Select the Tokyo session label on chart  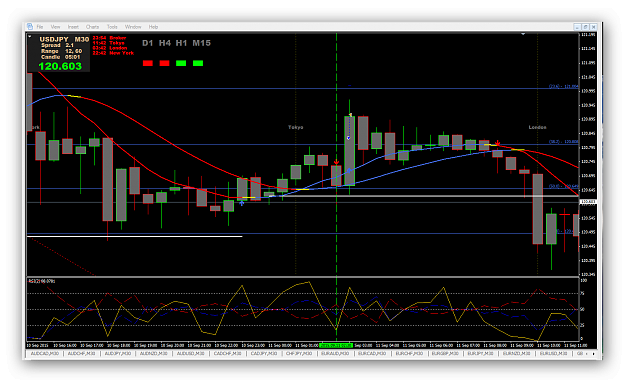tap(295, 127)
